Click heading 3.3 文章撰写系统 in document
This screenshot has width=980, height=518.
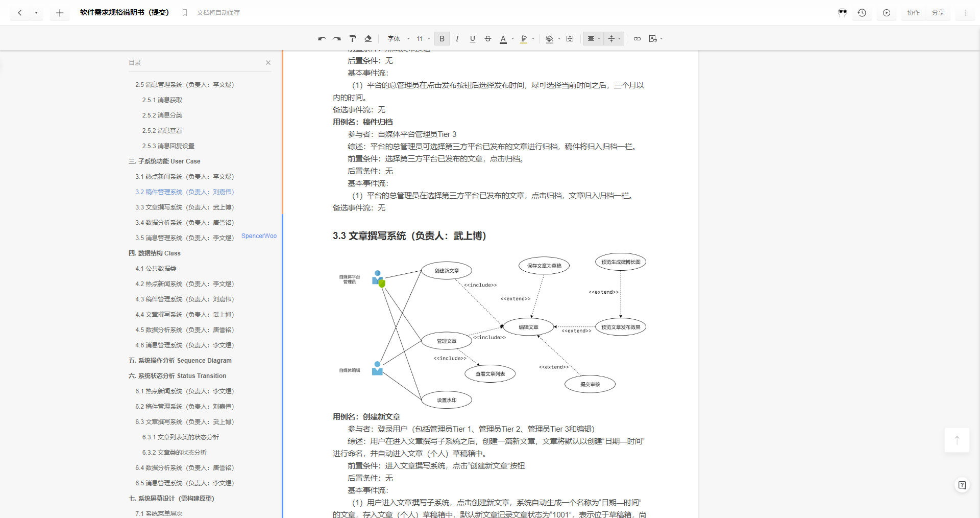(x=410, y=236)
